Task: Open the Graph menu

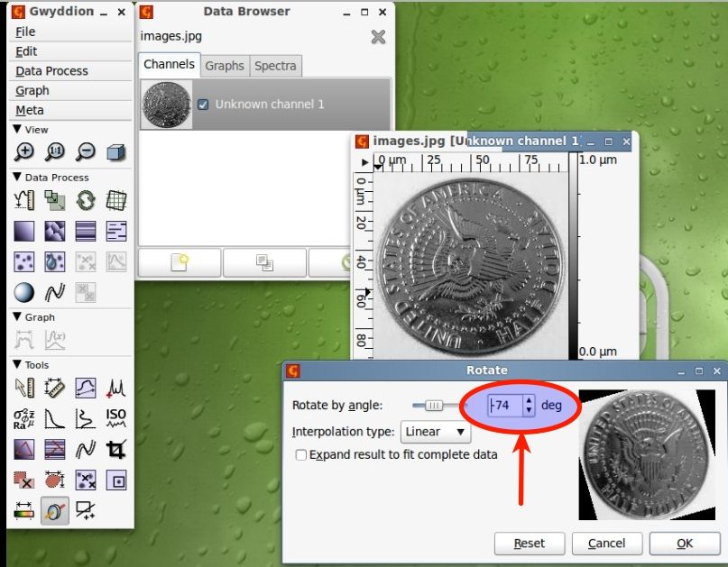Action: coord(32,90)
